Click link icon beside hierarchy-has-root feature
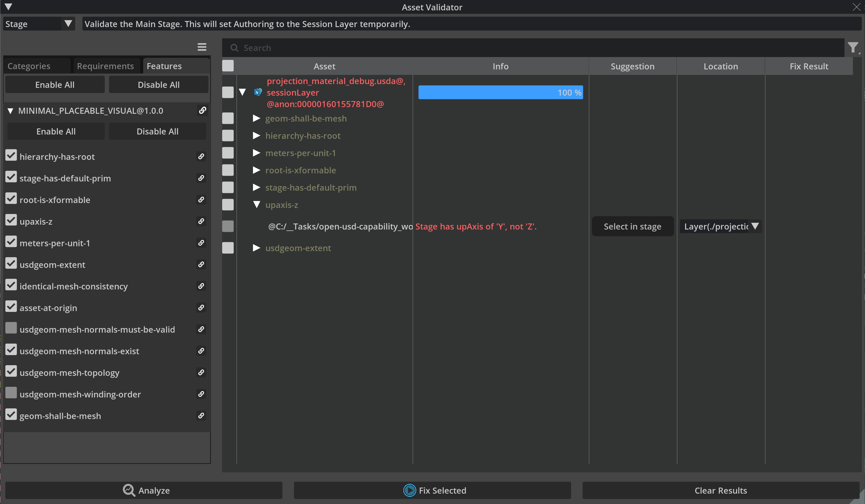This screenshot has height=504, width=865. coord(201,156)
